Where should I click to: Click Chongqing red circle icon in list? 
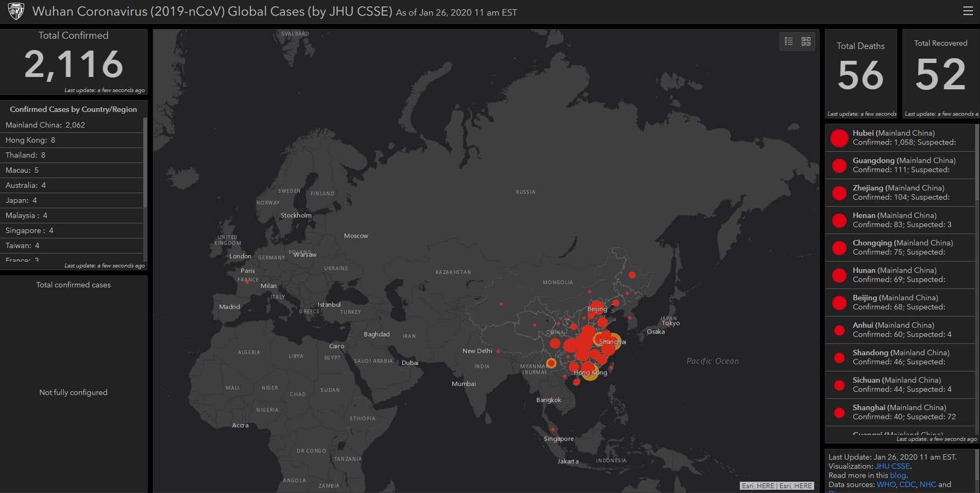[839, 248]
